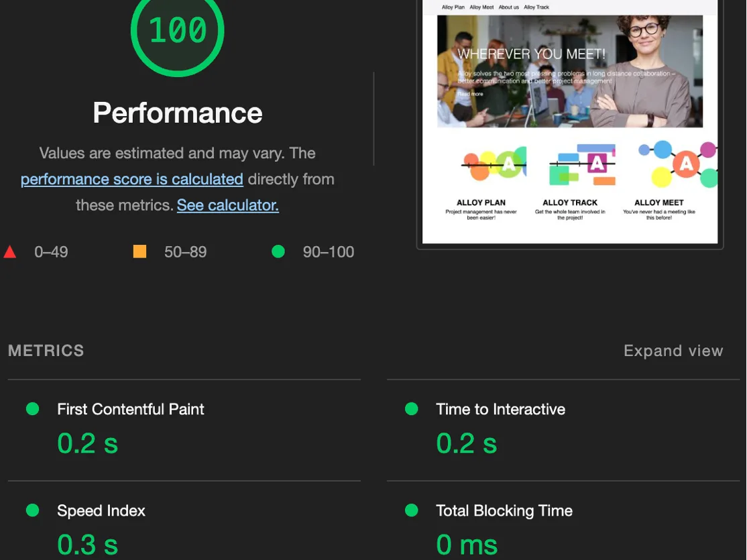747x560 pixels.
Task: Click the red triangle 0–49 legend icon
Action: tap(10, 251)
